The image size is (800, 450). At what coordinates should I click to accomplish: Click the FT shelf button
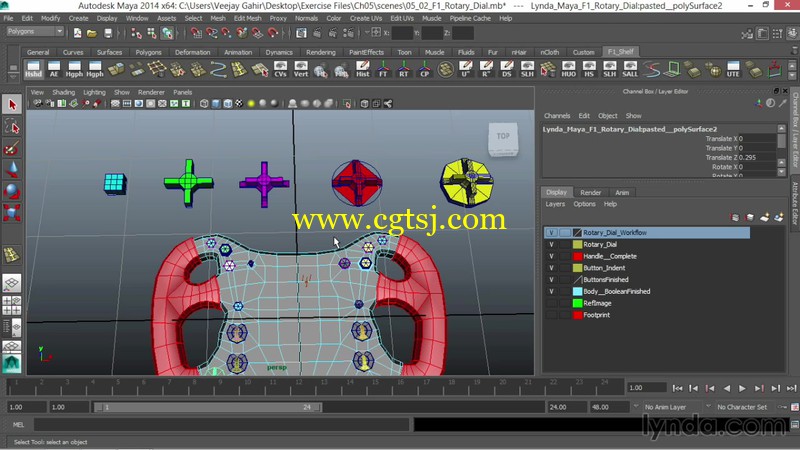click(383, 69)
